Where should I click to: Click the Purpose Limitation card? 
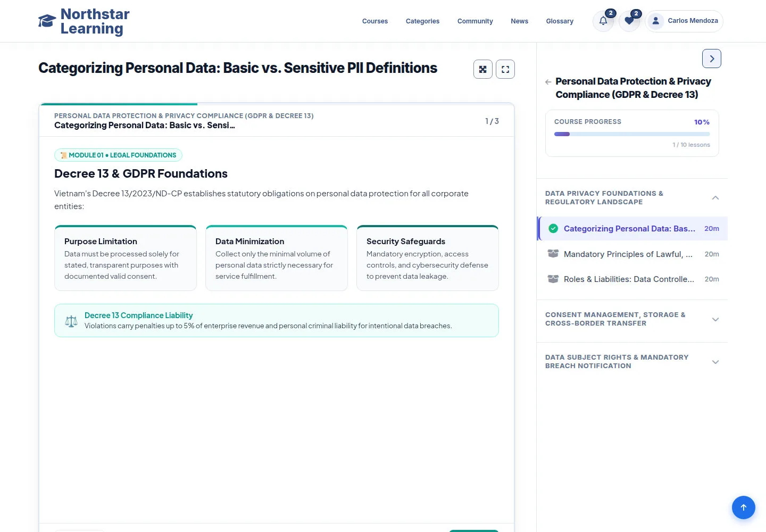[126, 258]
